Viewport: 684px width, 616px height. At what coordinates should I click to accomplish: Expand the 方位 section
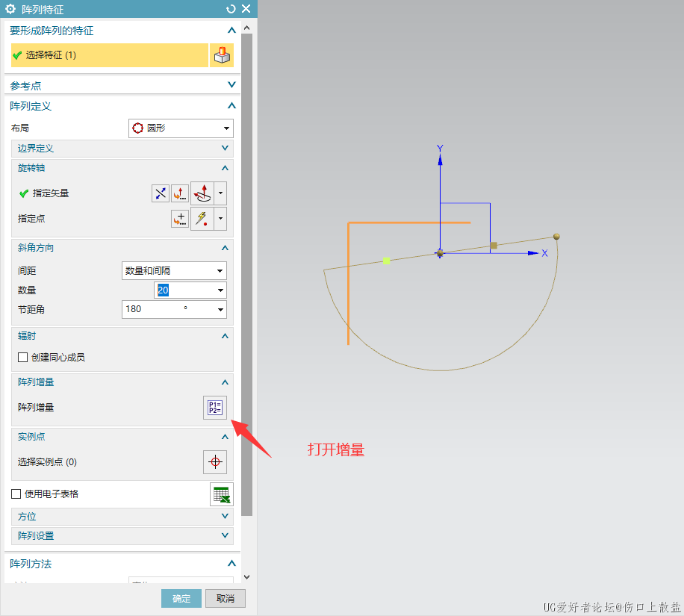click(122, 517)
